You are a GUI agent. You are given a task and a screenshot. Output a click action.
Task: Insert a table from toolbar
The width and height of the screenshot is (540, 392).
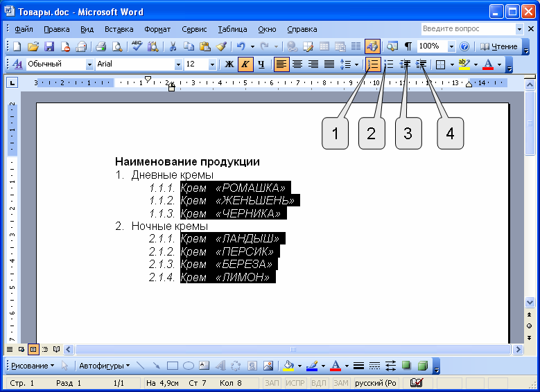pos(324,46)
